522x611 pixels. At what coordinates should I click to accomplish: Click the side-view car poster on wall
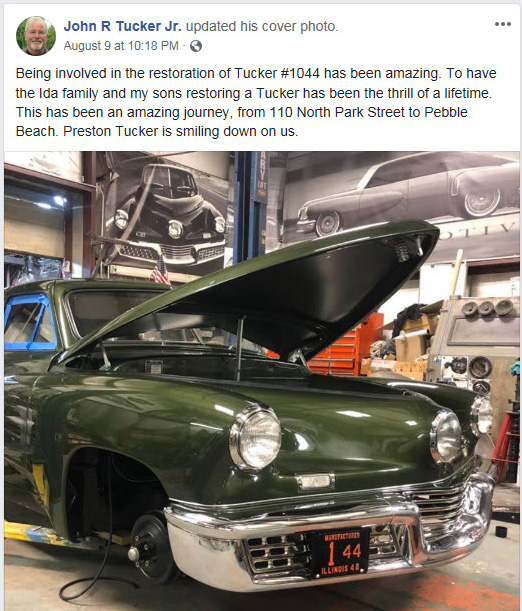403,195
